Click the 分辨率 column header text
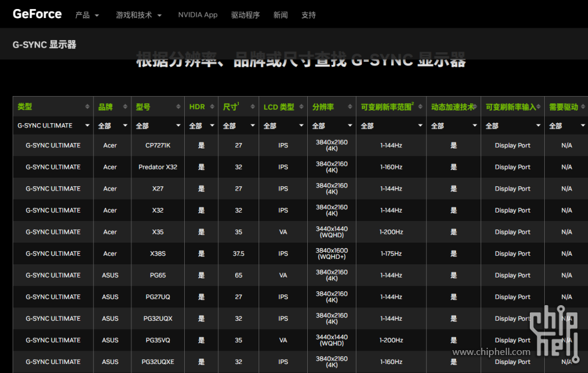The height and width of the screenshot is (373, 588). [323, 107]
